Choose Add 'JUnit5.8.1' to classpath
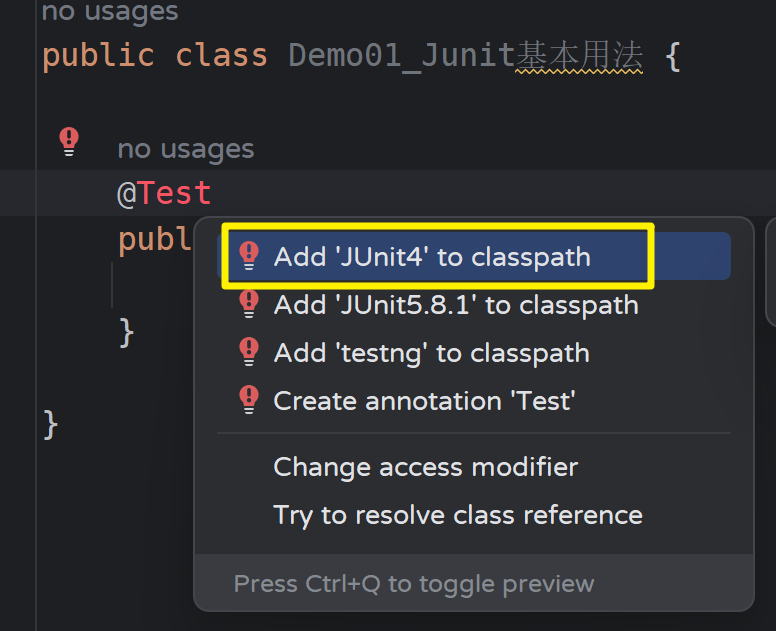776x631 pixels. coord(456,305)
